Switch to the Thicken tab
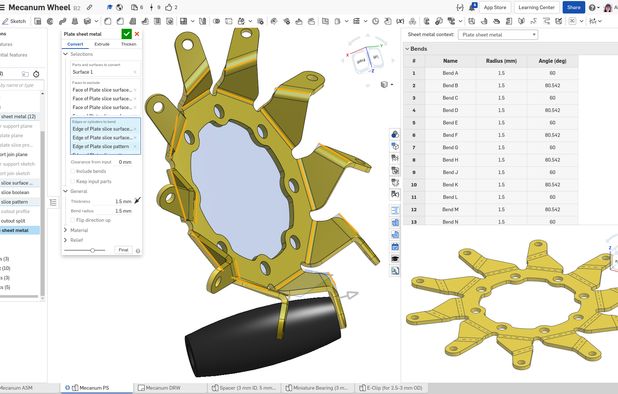The image size is (618, 394). (x=128, y=44)
